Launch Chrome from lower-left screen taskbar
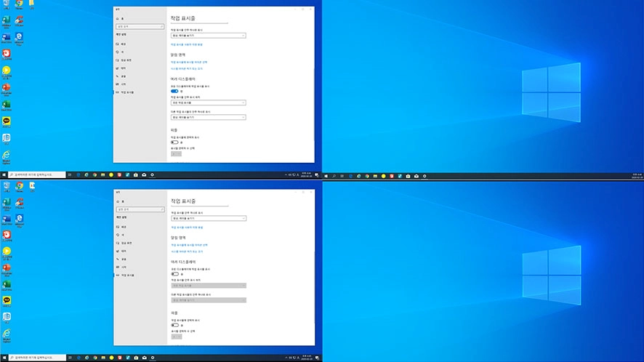Image resolution: width=644 pixels, height=362 pixels. click(x=95, y=358)
